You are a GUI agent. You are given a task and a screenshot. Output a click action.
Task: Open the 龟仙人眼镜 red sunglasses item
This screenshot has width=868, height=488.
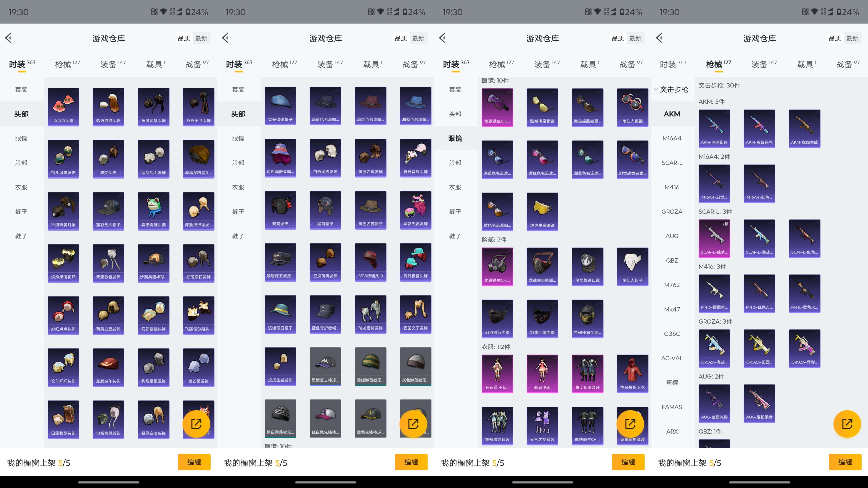pos(633,108)
